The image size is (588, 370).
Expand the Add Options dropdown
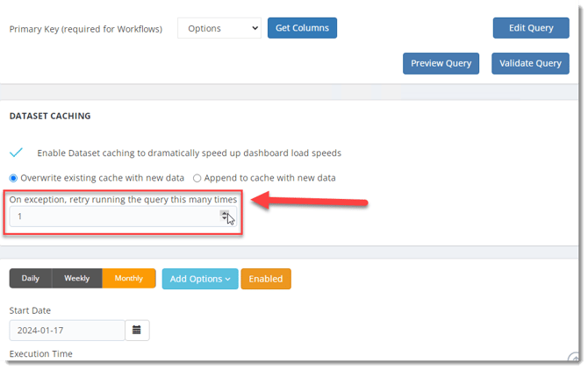click(200, 279)
